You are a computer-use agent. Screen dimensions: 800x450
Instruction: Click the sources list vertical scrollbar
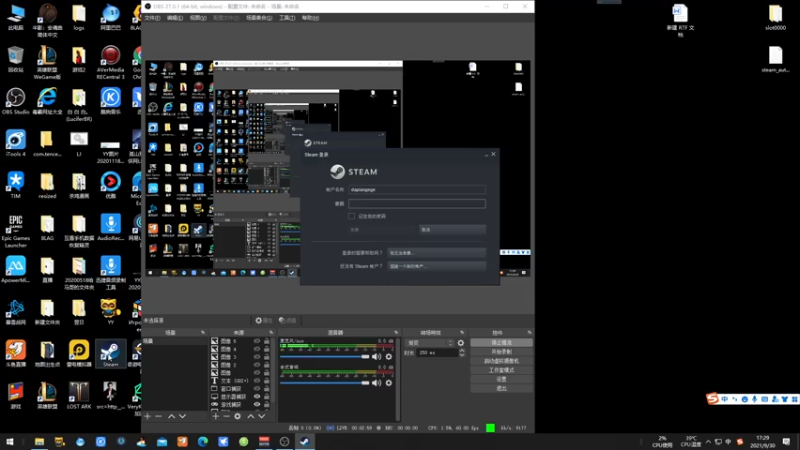pyautogui.click(x=273, y=372)
